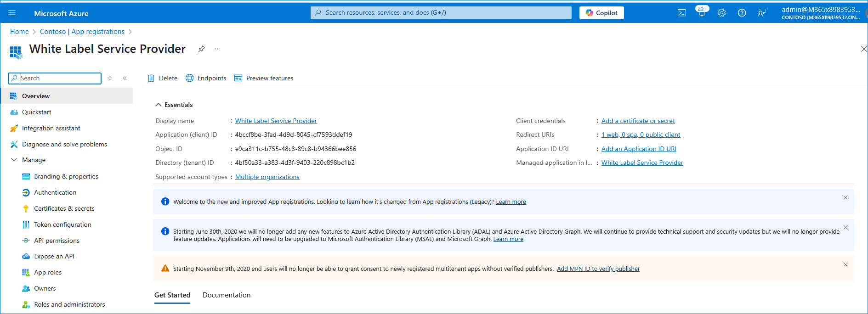Collapse the Manage menu group
The height and width of the screenshot is (314, 868).
(x=14, y=160)
